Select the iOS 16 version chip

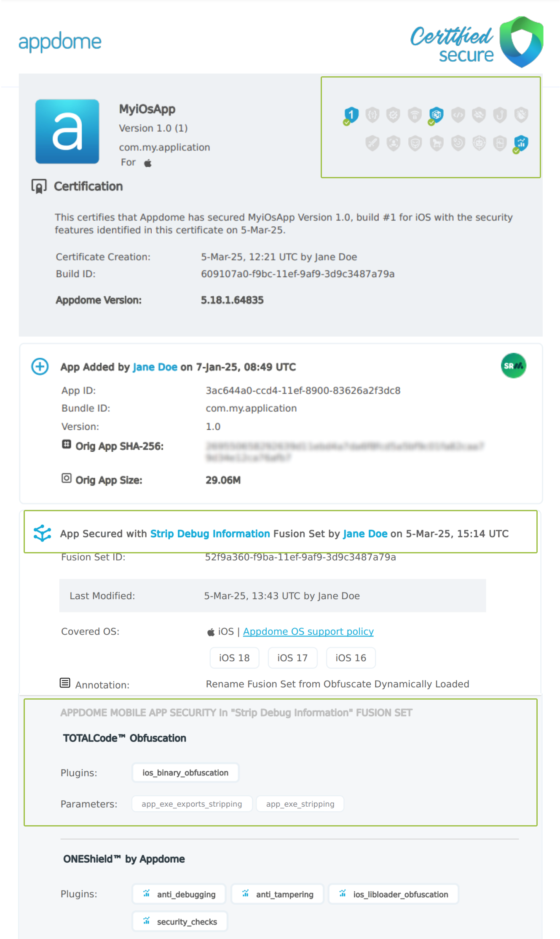tap(351, 658)
